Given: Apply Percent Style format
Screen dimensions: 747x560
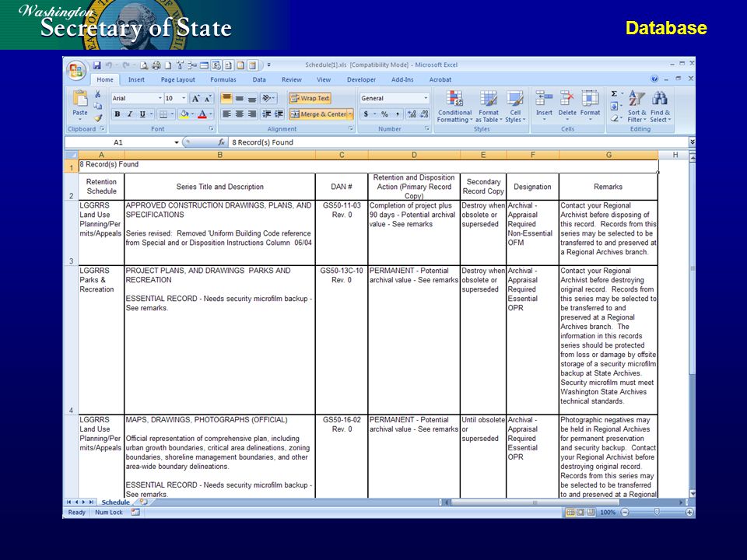Looking at the screenshot, I should click(384, 114).
